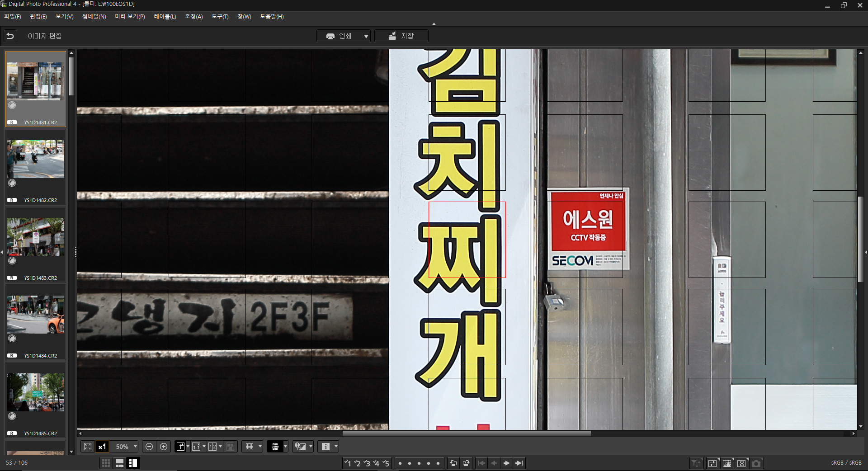Expand split preview dropdown arrow
The image size is (868, 471).
point(220,447)
